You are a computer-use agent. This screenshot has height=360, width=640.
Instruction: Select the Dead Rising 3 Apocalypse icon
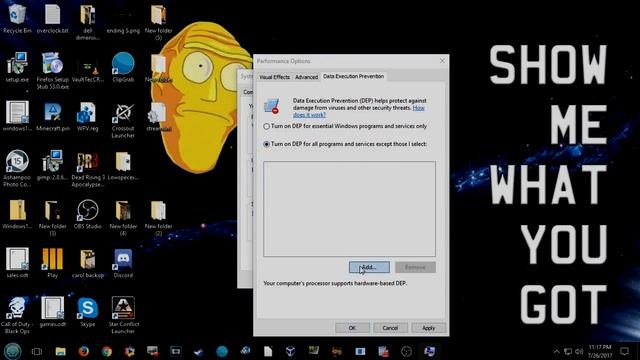[87, 169]
